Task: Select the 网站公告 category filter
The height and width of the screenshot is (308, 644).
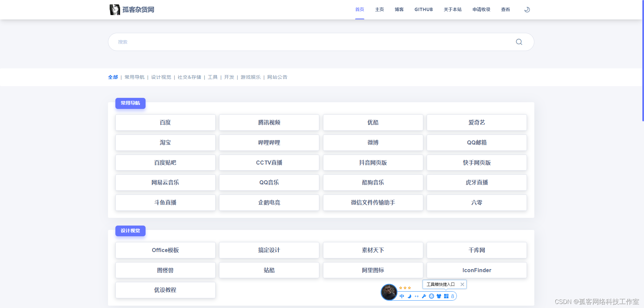Action: tap(277, 77)
